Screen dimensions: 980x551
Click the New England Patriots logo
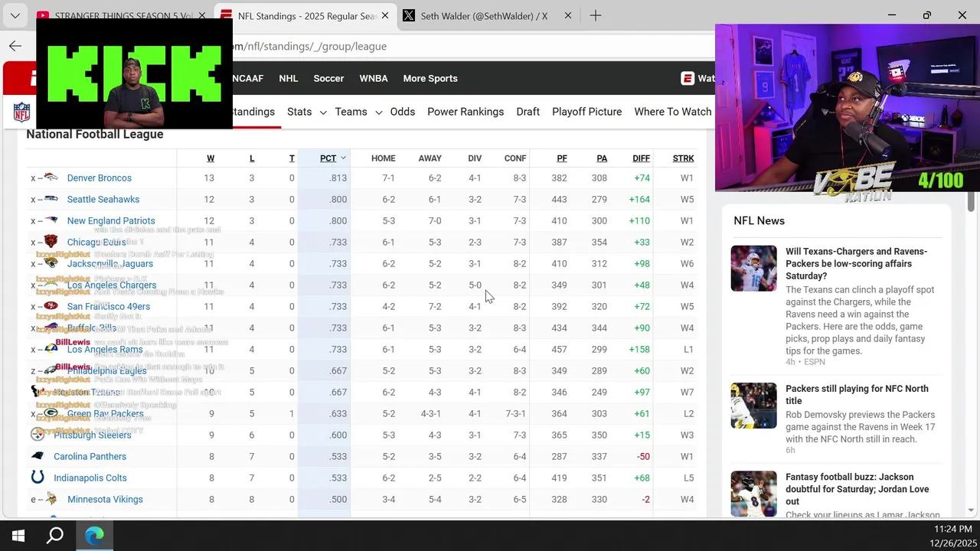coord(51,220)
